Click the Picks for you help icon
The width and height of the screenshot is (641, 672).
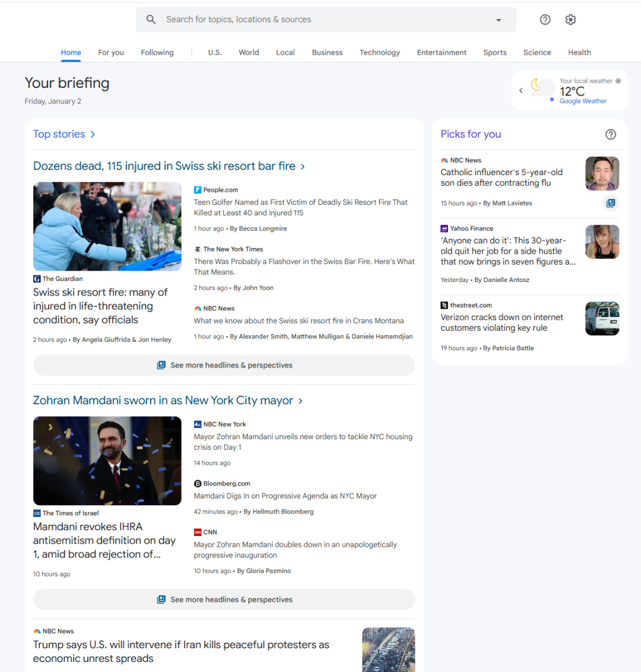(x=610, y=134)
